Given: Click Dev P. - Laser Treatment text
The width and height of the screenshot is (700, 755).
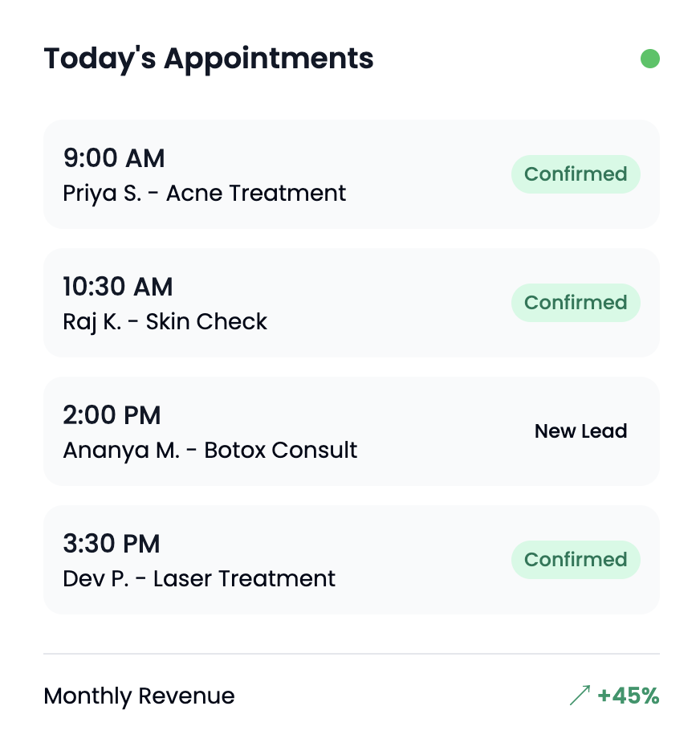Looking at the screenshot, I should pos(199,579).
